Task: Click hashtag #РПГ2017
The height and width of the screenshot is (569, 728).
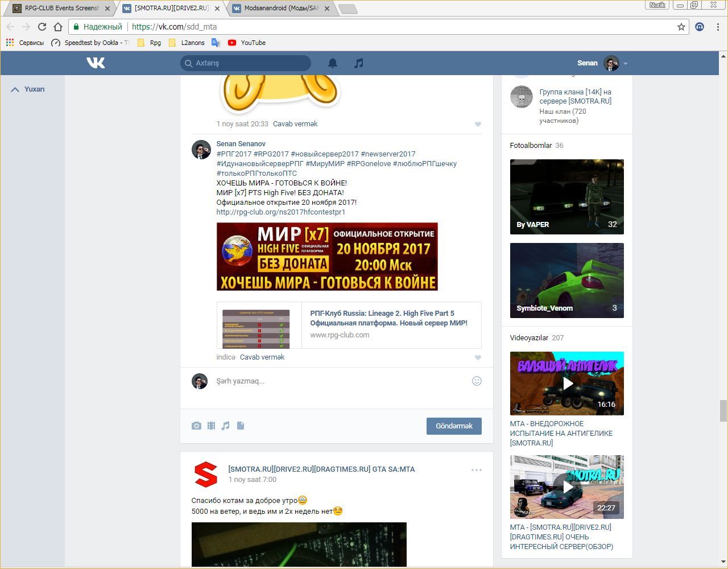Action: pyautogui.click(x=234, y=154)
